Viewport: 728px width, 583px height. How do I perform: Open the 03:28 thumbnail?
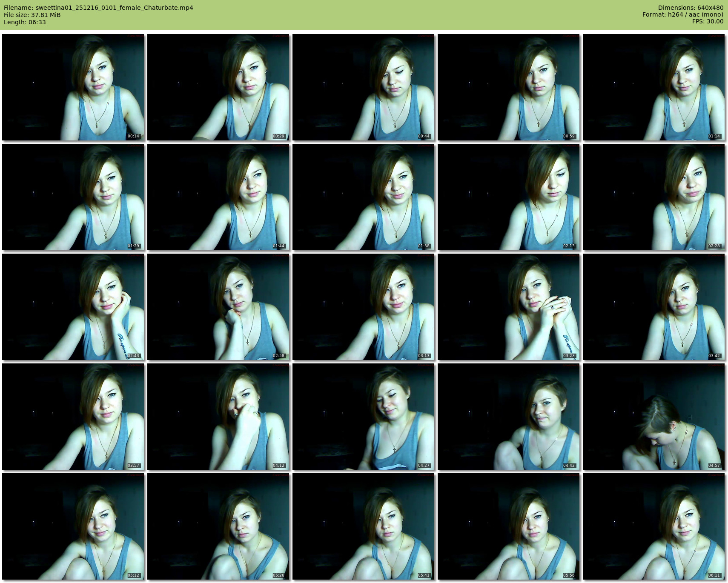(509, 307)
